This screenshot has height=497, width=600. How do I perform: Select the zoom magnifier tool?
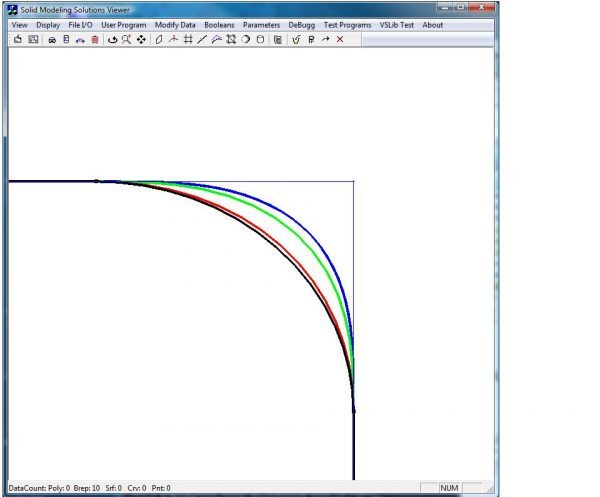(126, 40)
